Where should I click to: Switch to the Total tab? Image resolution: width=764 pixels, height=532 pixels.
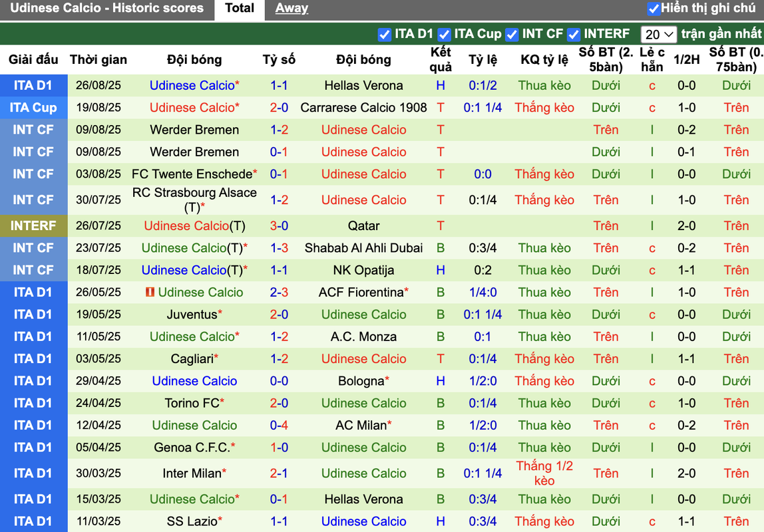pyautogui.click(x=239, y=8)
